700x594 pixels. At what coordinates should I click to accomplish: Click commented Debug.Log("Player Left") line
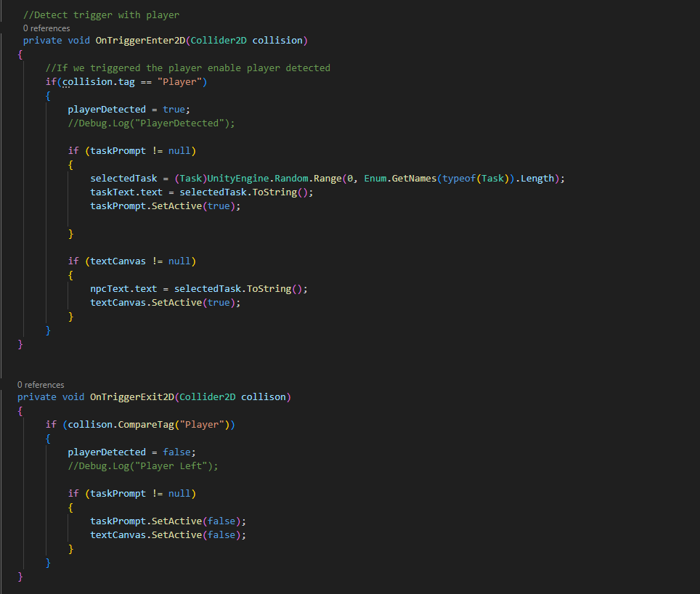pos(143,466)
